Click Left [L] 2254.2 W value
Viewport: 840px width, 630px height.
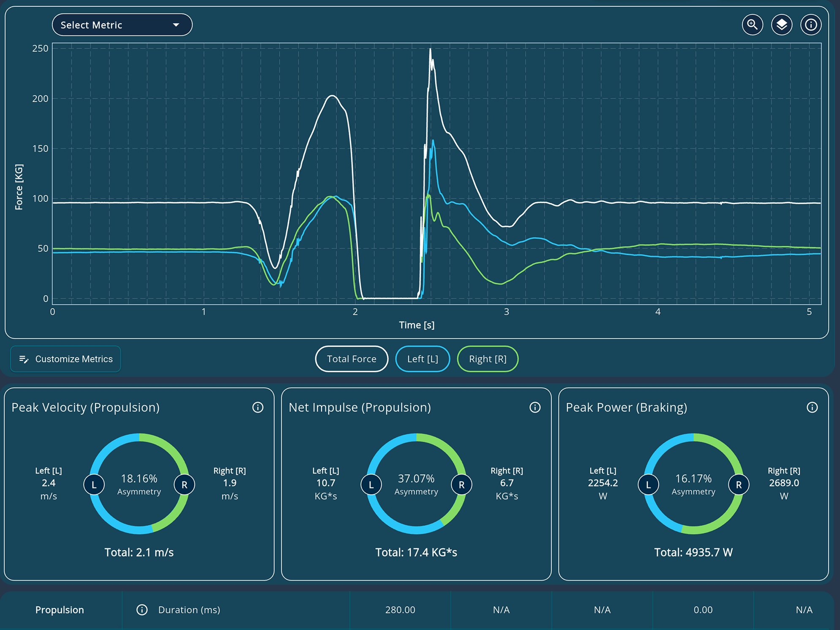click(603, 483)
